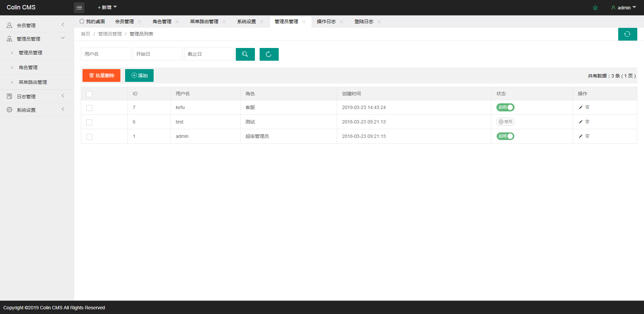
Task: Open the +新增 dropdown in the top bar
Action: point(107,7)
